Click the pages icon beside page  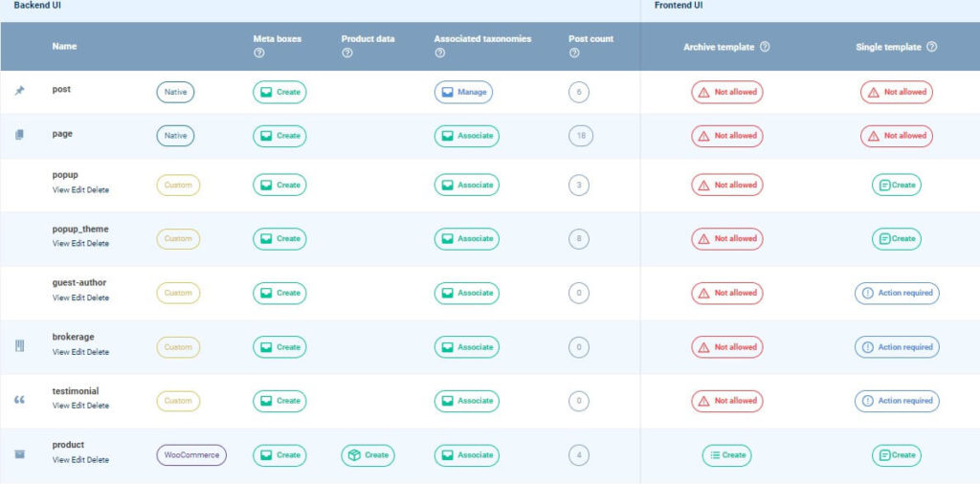19,135
